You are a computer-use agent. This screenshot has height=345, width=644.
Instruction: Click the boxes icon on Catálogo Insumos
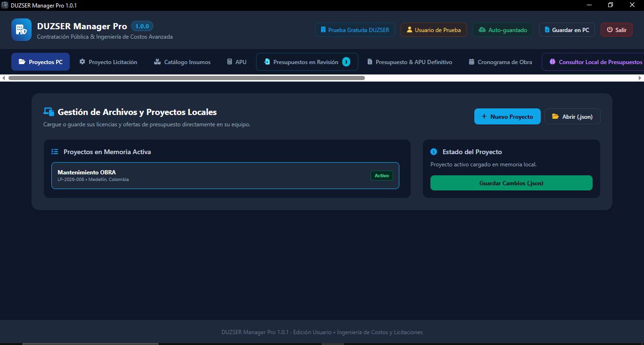tap(157, 62)
